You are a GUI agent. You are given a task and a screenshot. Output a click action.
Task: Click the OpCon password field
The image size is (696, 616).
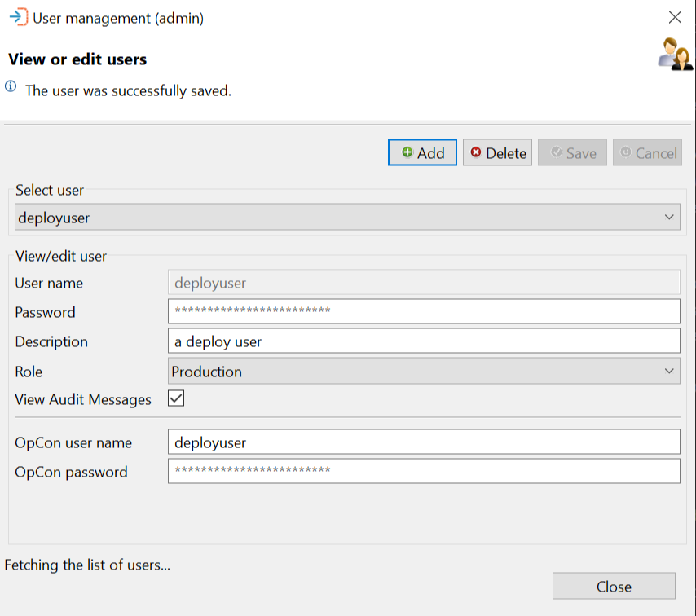point(424,471)
